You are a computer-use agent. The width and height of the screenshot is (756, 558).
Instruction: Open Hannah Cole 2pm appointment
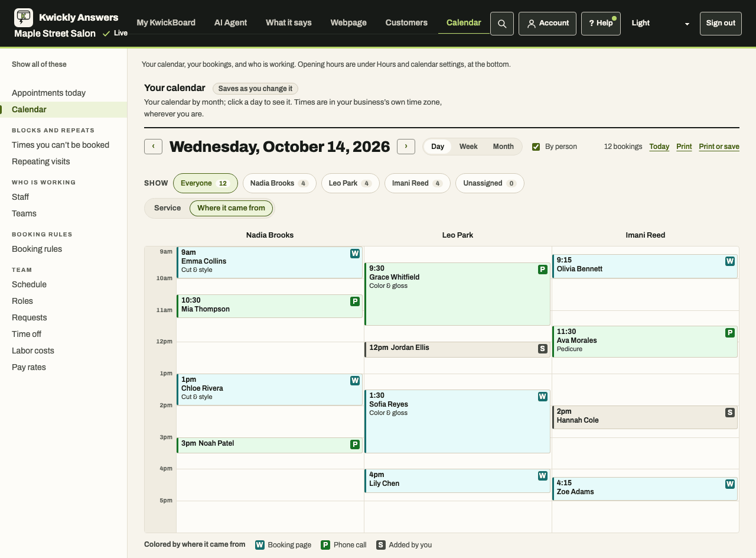click(x=645, y=417)
